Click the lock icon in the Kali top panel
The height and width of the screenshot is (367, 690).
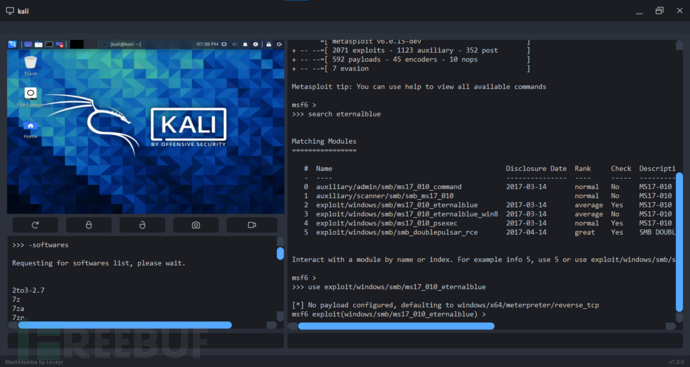(x=268, y=44)
